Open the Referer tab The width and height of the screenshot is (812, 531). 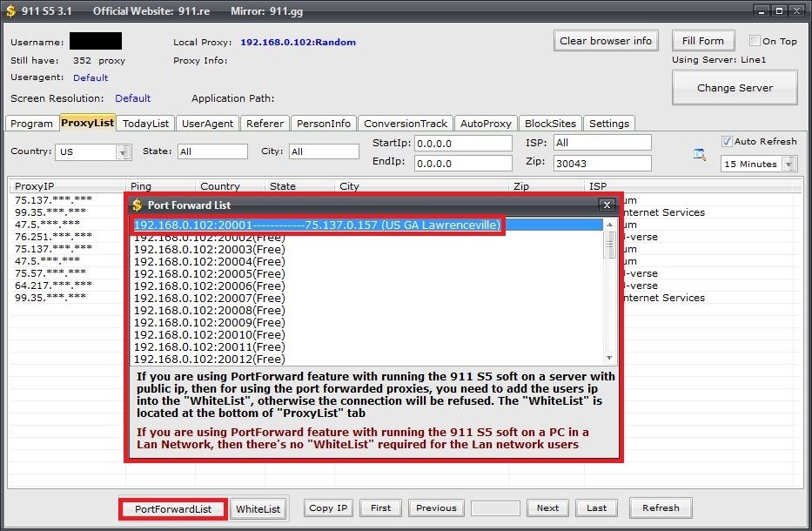265,124
